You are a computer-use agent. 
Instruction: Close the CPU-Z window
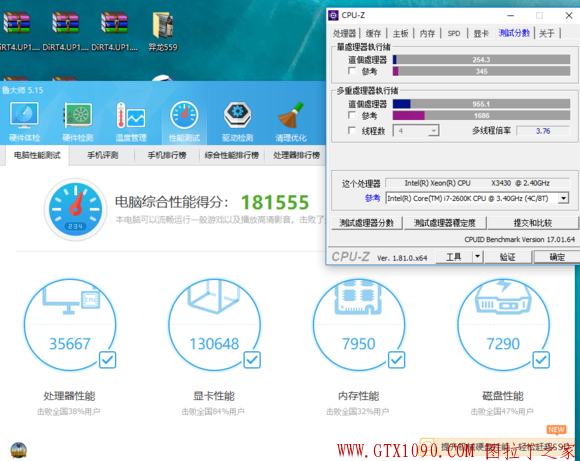[x=569, y=16]
